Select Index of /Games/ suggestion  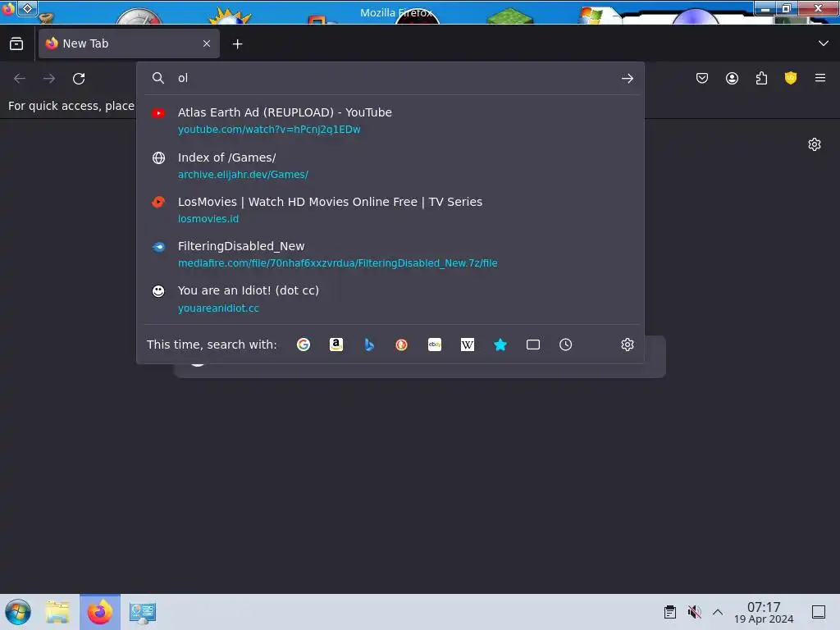click(390, 166)
